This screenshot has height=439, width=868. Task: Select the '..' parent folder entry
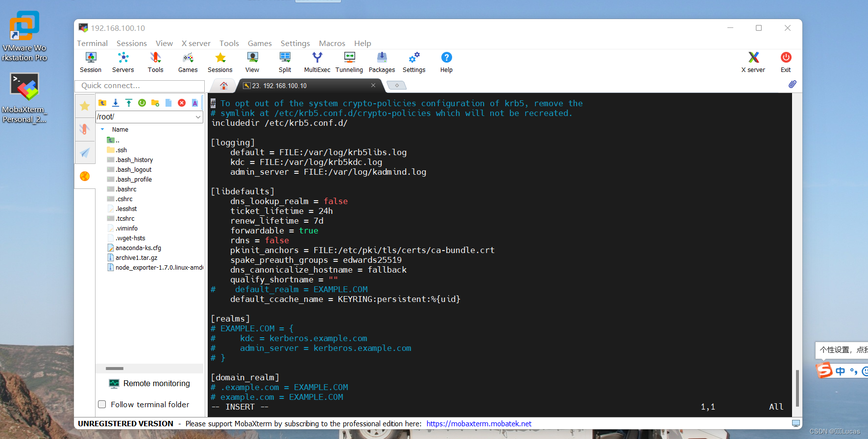pyautogui.click(x=113, y=140)
